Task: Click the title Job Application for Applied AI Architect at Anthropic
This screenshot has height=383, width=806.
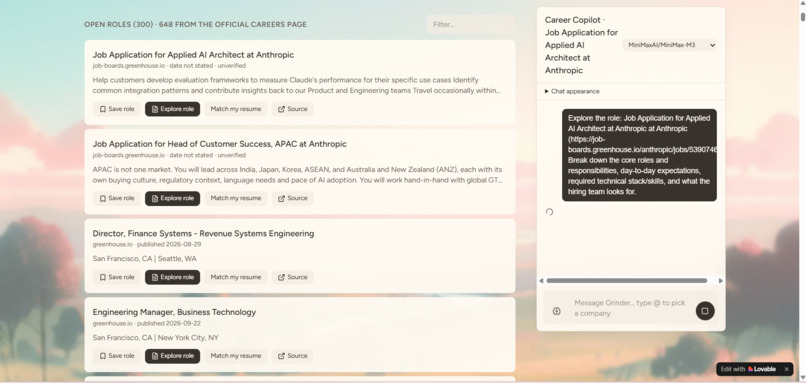Action: pos(193,54)
